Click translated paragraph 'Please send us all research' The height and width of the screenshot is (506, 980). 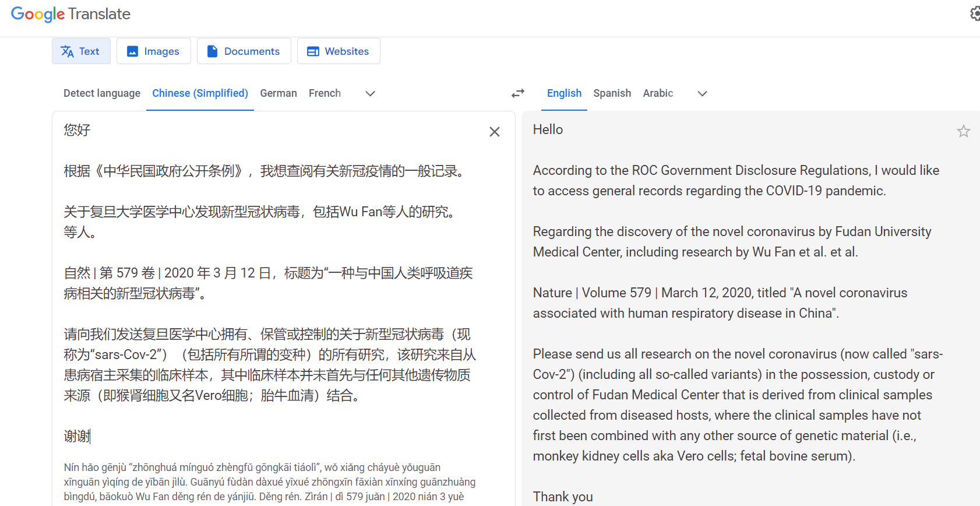[738, 405]
